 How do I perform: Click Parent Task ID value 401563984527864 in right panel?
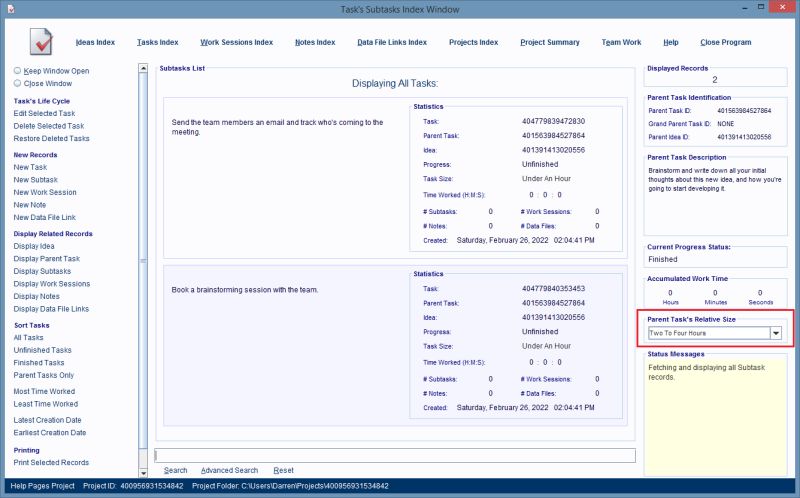point(744,111)
